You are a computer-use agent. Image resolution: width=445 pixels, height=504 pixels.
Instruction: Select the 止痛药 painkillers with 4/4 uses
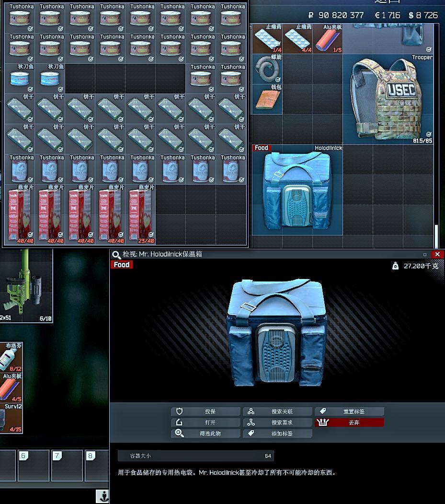[297, 39]
